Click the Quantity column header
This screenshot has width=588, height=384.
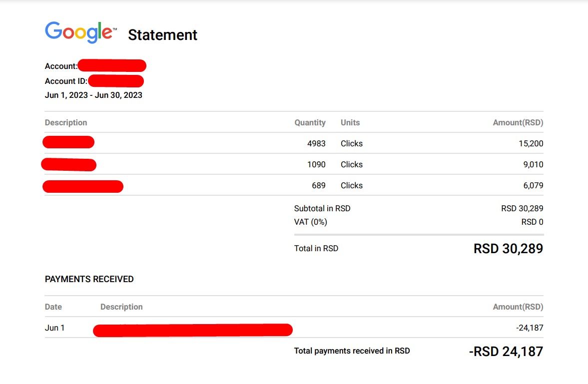coord(310,122)
